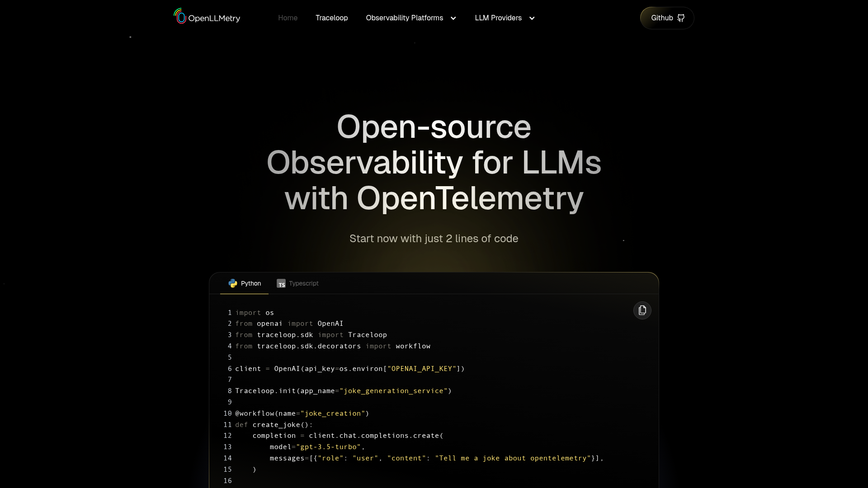Click the TypeScript TS icon

[x=281, y=283]
